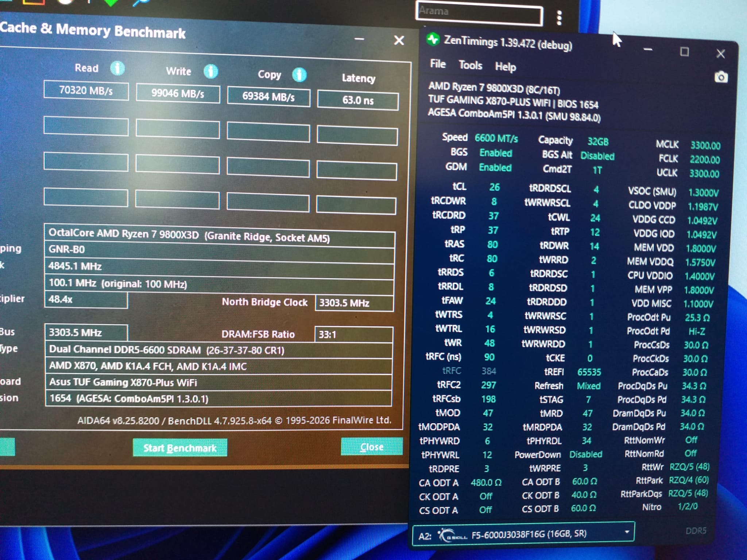Screen dimensions: 747x560
Task: Click the info icon next to Write
Action: (x=211, y=71)
